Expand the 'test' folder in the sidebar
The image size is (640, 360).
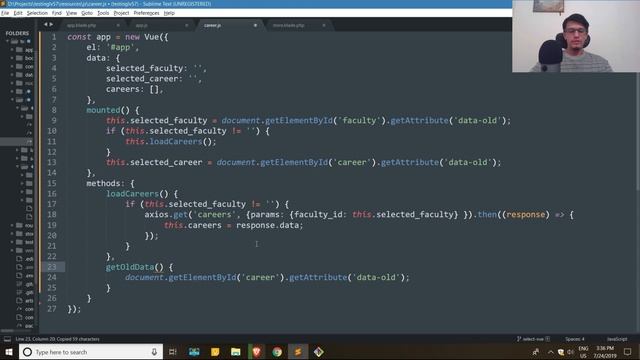(12, 242)
